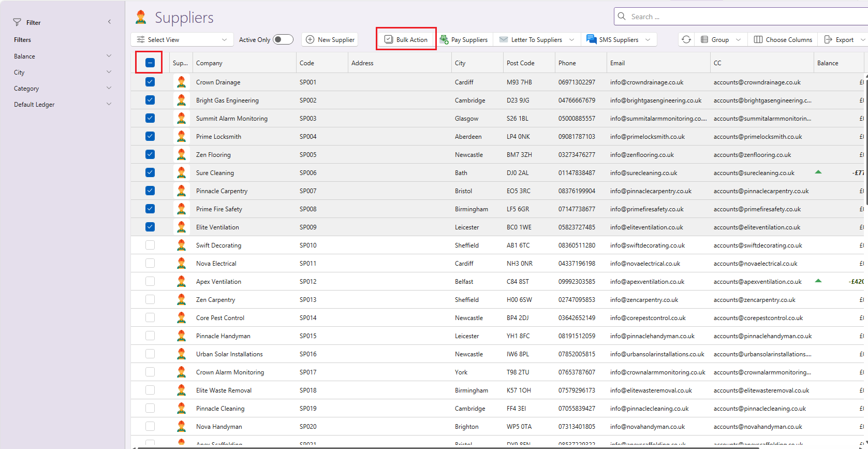The width and height of the screenshot is (868, 449).
Task: Toggle the Active Only switch
Action: point(283,40)
